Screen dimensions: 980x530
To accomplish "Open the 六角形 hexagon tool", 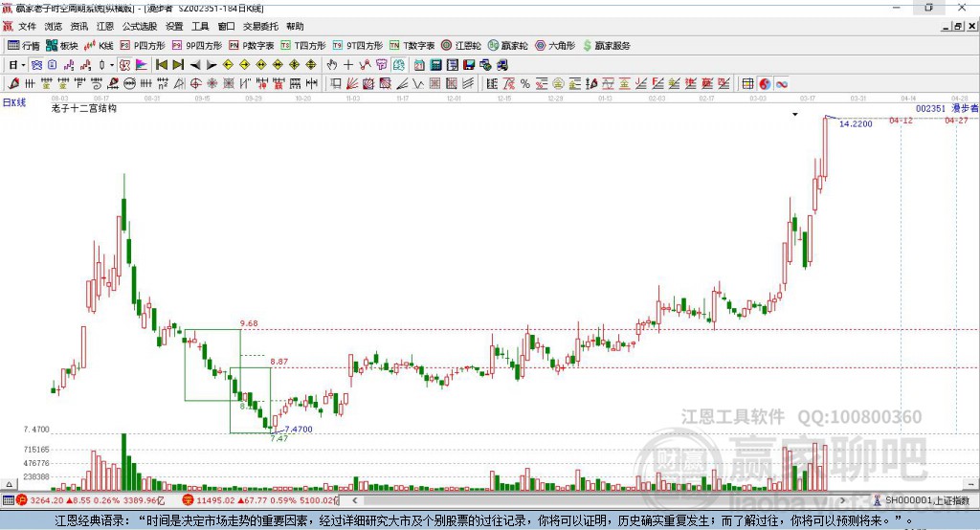I will 555,46.
